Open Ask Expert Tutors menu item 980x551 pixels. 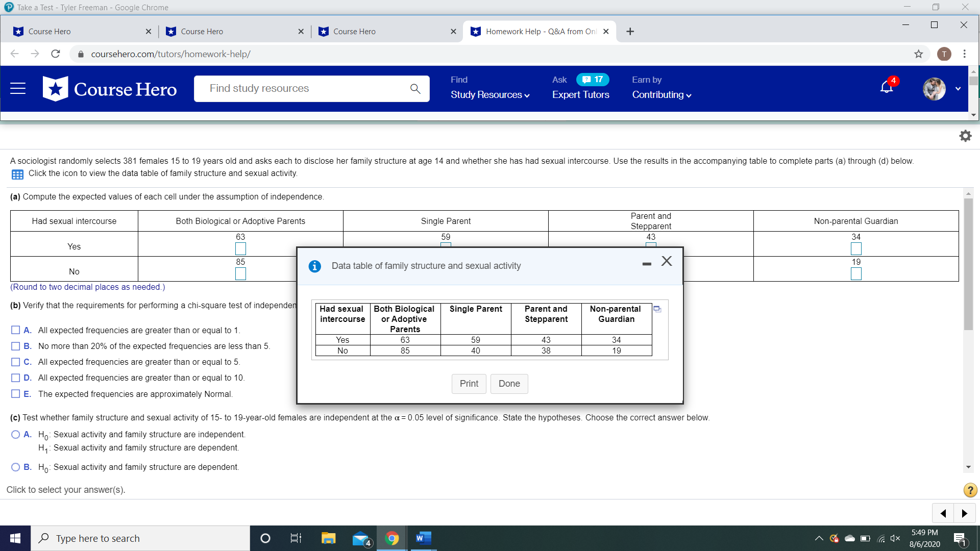point(580,95)
